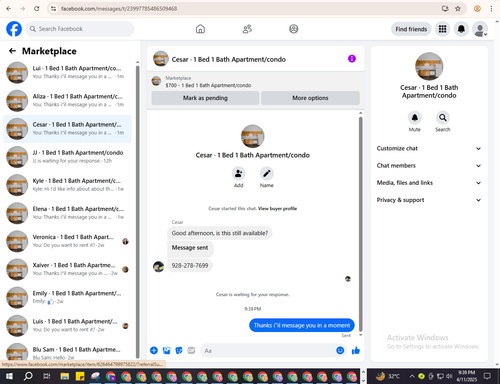
Task: Click Cesar's large avatar in right panel
Action: click(429, 66)
